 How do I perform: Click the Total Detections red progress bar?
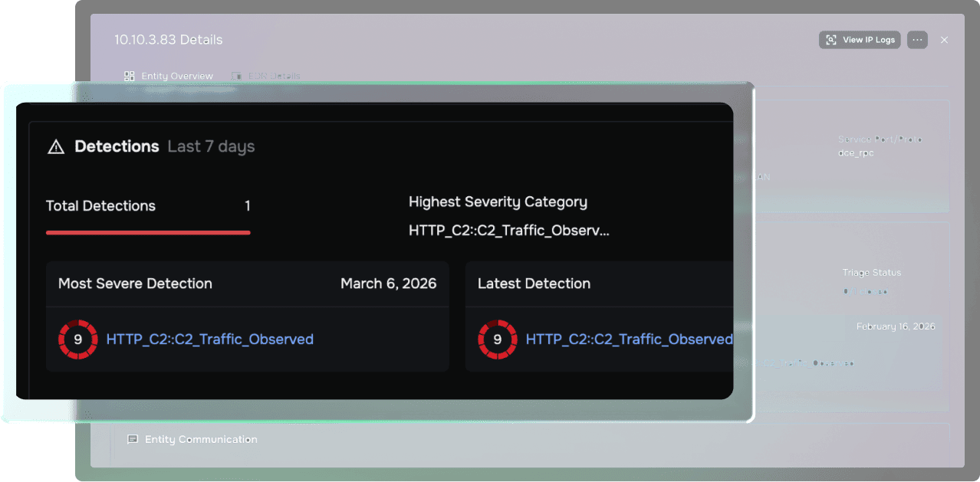[x=148, y=232]
